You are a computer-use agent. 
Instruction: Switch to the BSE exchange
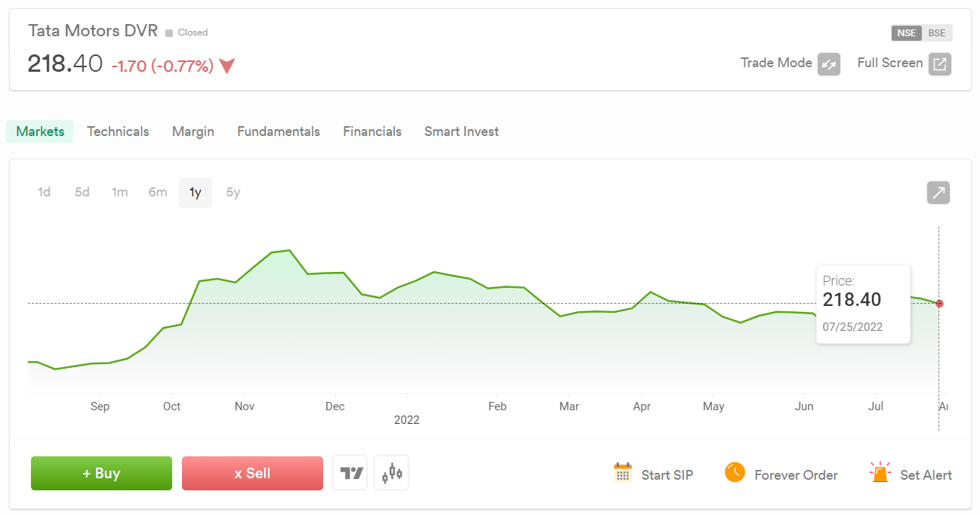click(937, 32)
